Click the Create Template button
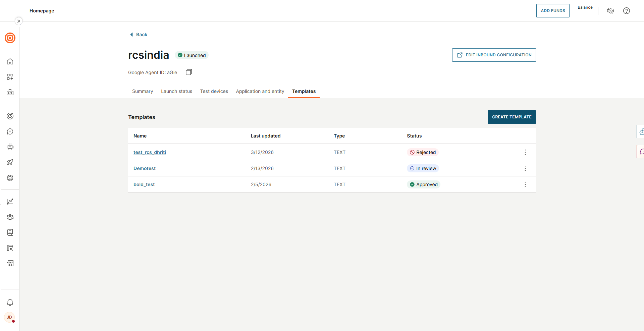Viewport: 644px width, 331px height. (512, 117)
